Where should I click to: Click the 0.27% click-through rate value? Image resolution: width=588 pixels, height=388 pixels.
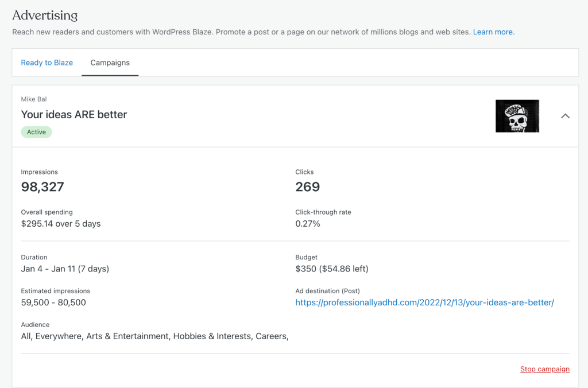(308, 223)
